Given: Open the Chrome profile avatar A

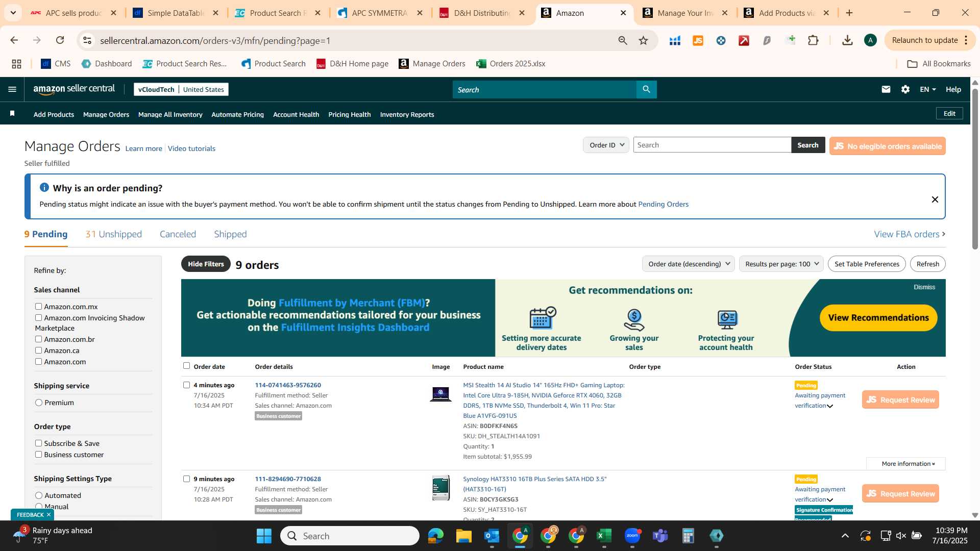Looking at the screenshot, I should click(870, 40).
